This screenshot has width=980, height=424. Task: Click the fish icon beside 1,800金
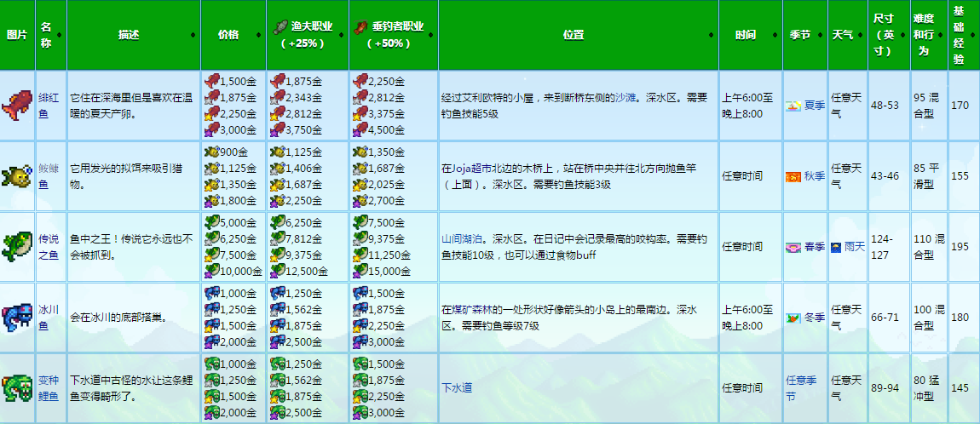click(211, 200)
